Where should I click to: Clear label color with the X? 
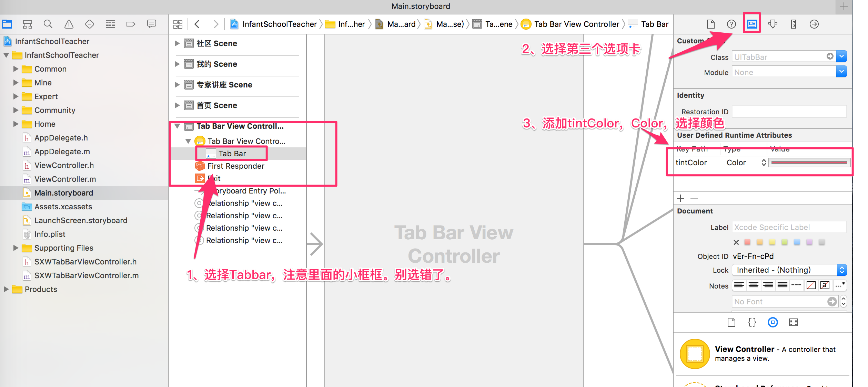[736, 242]
